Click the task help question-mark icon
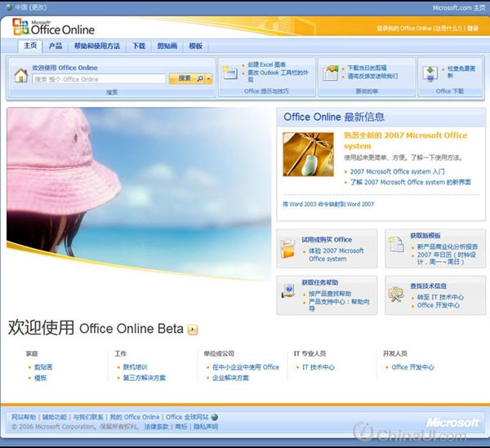This screenshot has width=490, height=448. tap(287, 291)
